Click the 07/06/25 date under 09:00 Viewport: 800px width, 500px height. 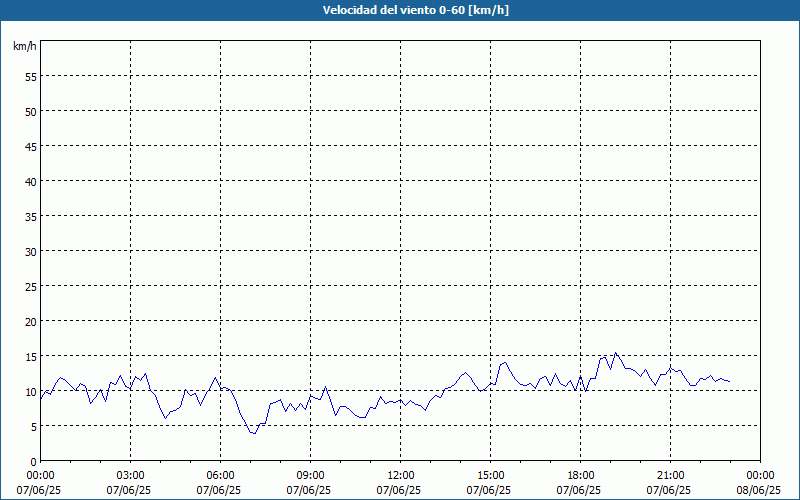click(309, 490)
